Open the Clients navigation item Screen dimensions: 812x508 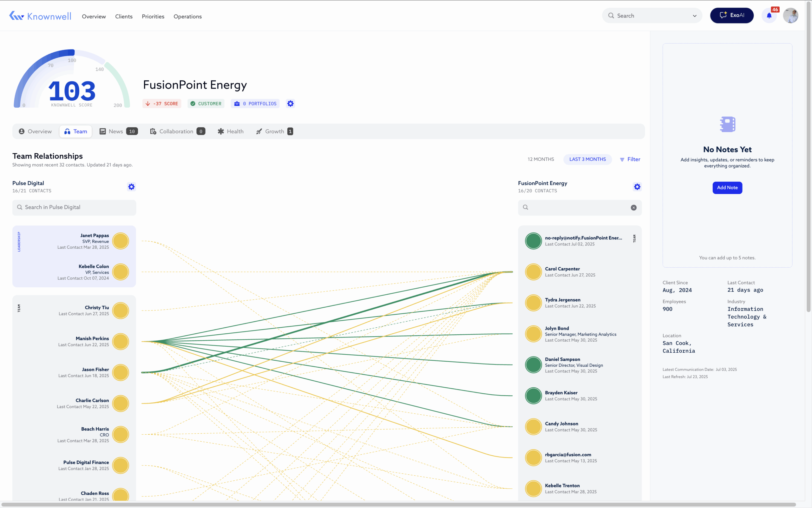pyautogui.click(x=124, y=17)
